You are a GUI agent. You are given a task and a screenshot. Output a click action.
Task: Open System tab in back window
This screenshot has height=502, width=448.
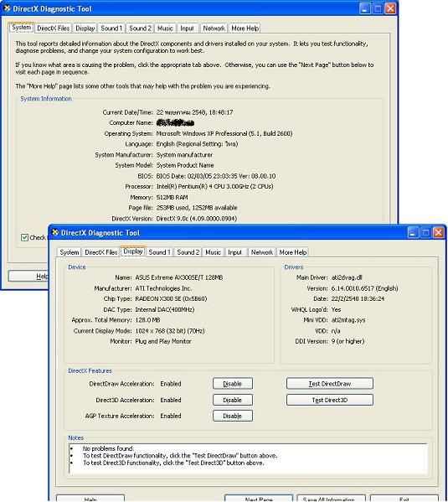[x=22, y=28]
